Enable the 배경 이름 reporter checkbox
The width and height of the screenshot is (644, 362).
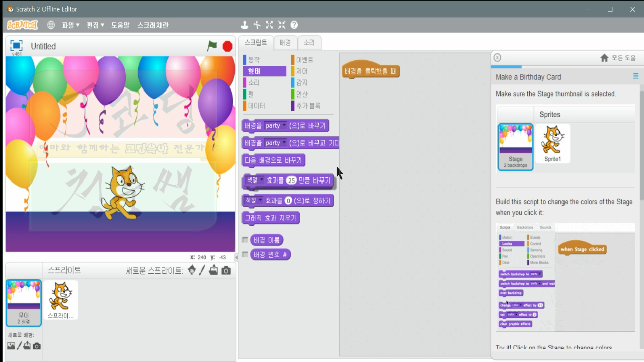(245, 240)
